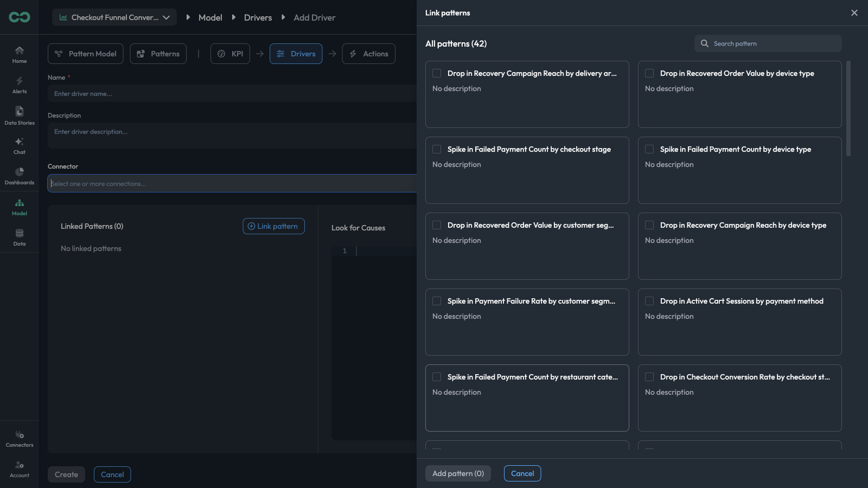
Task: Click the infinity logo icon
Action: pyautogui.click(x=20, y=17)
